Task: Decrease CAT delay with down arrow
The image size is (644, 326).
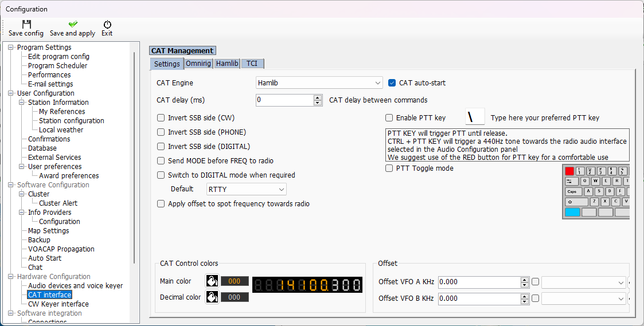Action: [x=318, y=103]
